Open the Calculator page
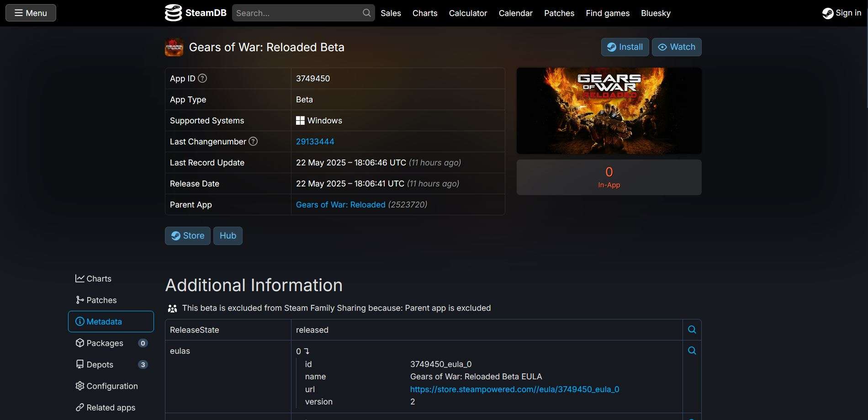Screen dimensions: 868x420 (x=468, y=13)
